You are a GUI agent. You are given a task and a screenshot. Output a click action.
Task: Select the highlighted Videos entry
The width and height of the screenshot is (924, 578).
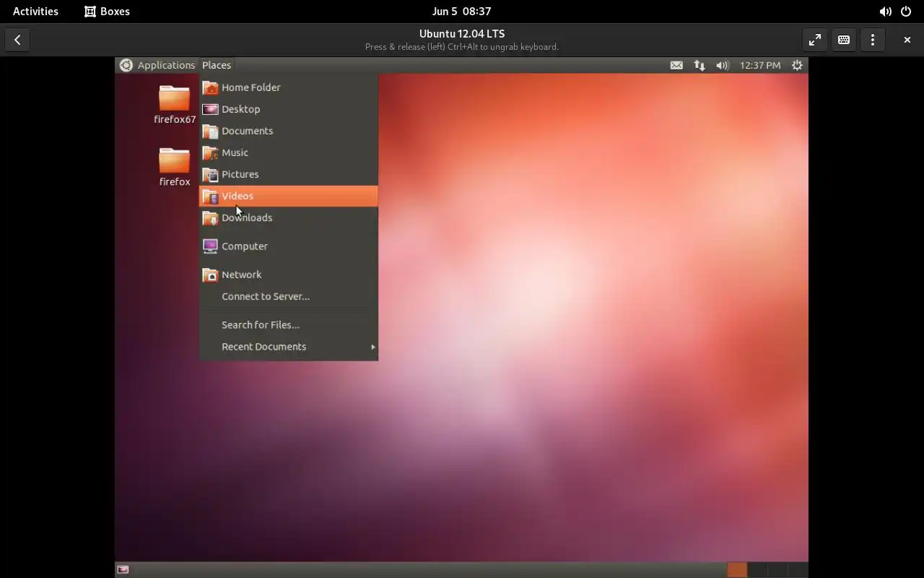[288, 196]
